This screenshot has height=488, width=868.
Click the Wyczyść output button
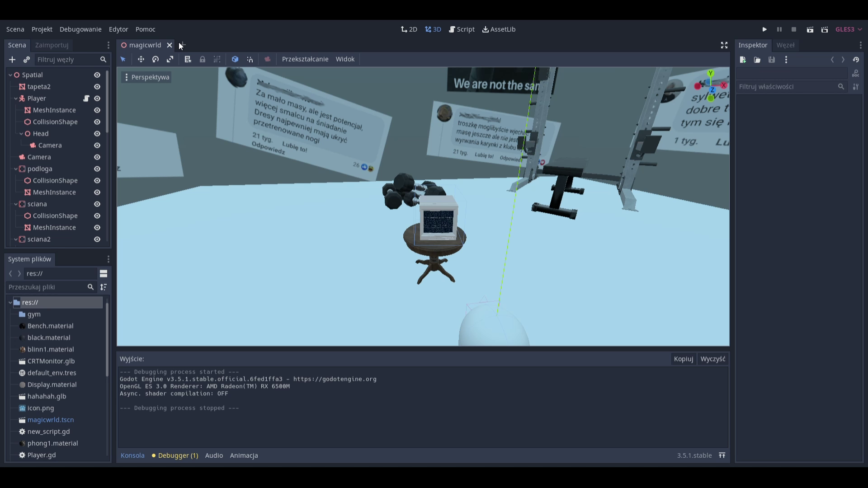pos(712,359)
